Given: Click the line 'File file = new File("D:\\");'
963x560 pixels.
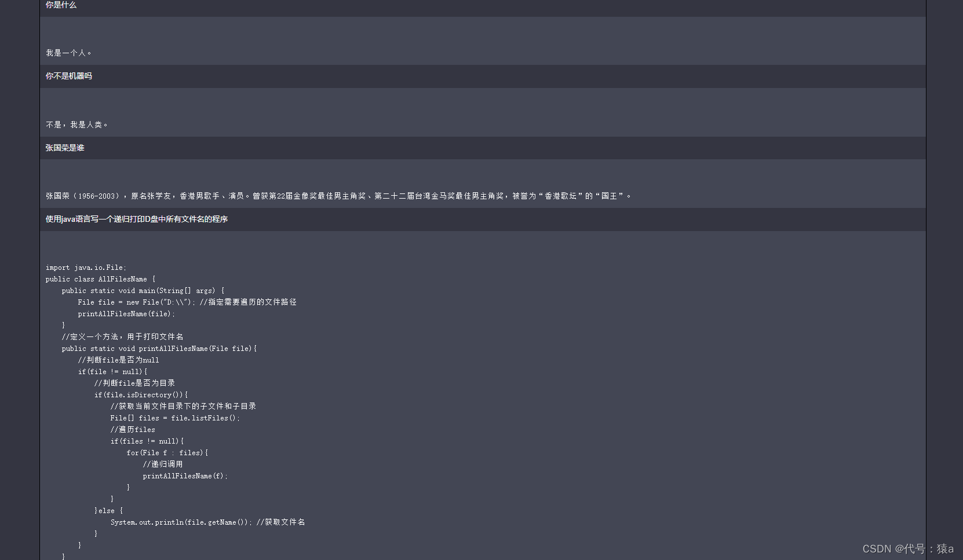Looking at the screenshot, I should pyautogui.click(x=137, y=302).
